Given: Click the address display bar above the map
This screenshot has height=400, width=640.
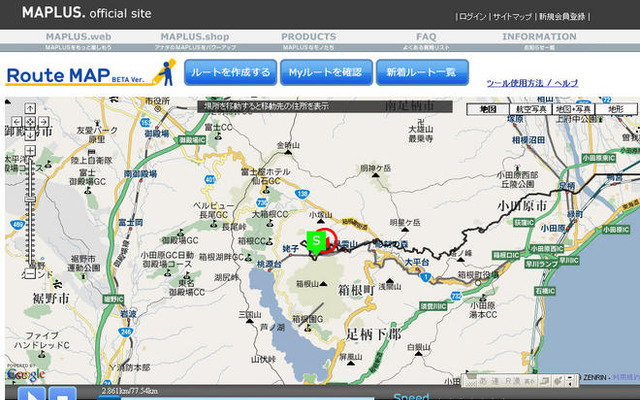Looking at the screenshot, I should [325, 107].
